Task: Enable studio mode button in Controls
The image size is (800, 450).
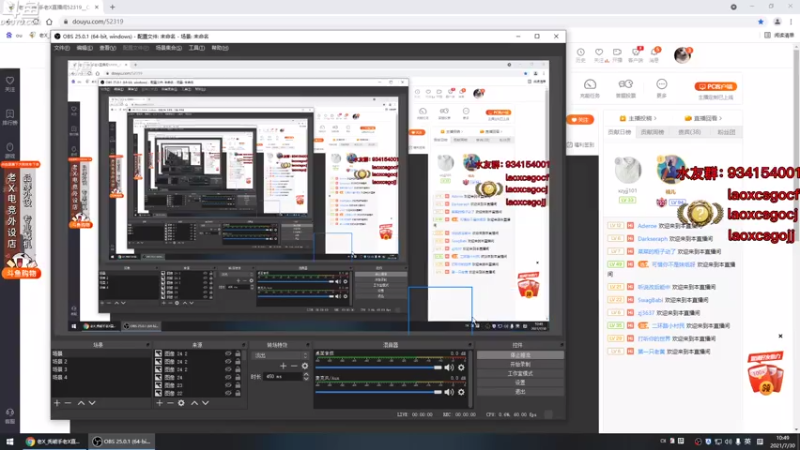Action: (520, 373)
